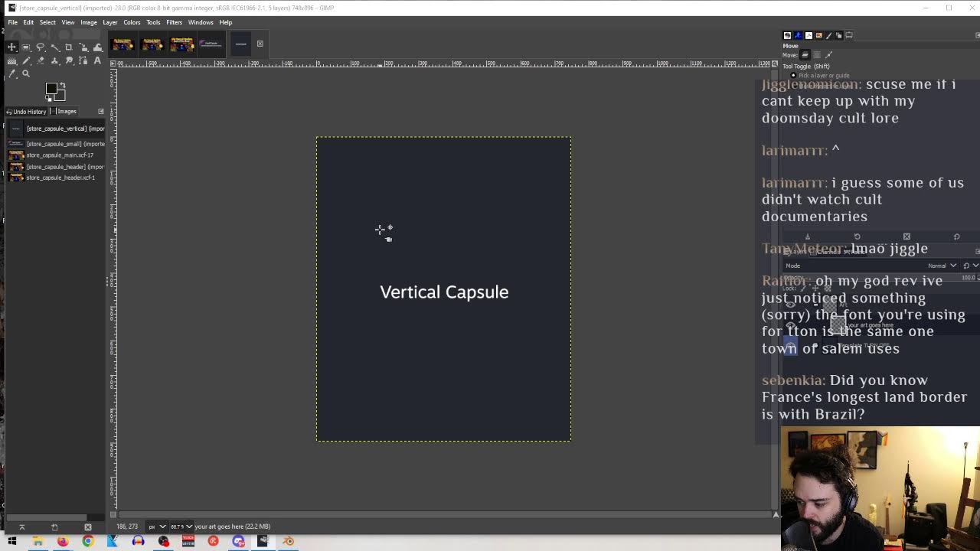This screenshot has width=980, height=551.
Task: Open the zoom percentage dropdown in status bar
Action: (x=181, y=527)
